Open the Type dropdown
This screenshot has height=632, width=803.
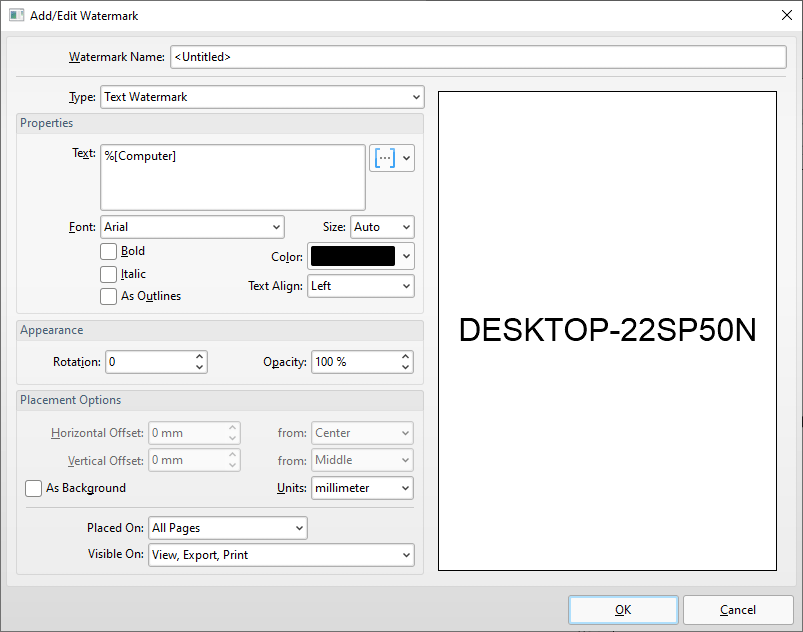pyautogui.click(x=262, y=97)
